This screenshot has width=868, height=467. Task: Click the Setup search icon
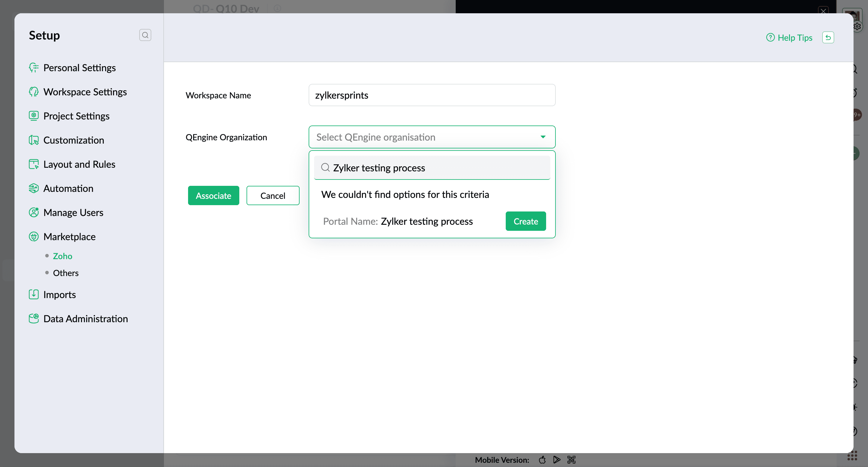pos(145,35)
